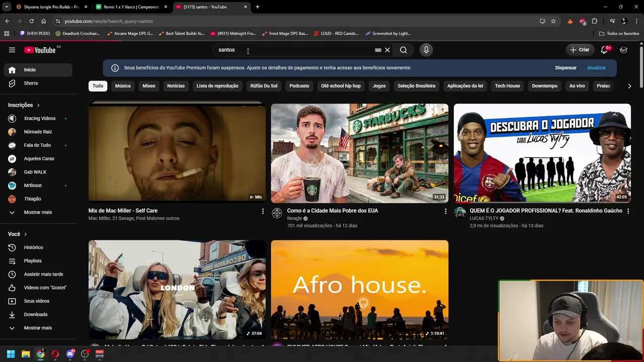Viewport: 644px width, 362px height.
Task: Expand Inscrições section chevron
Action: (x=38, y=105)
